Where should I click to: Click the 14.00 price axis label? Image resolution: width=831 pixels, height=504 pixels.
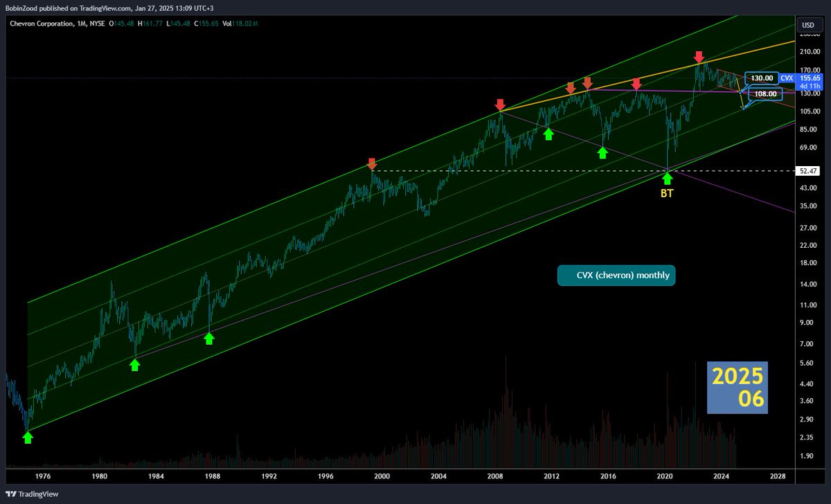tap(808, 285)
